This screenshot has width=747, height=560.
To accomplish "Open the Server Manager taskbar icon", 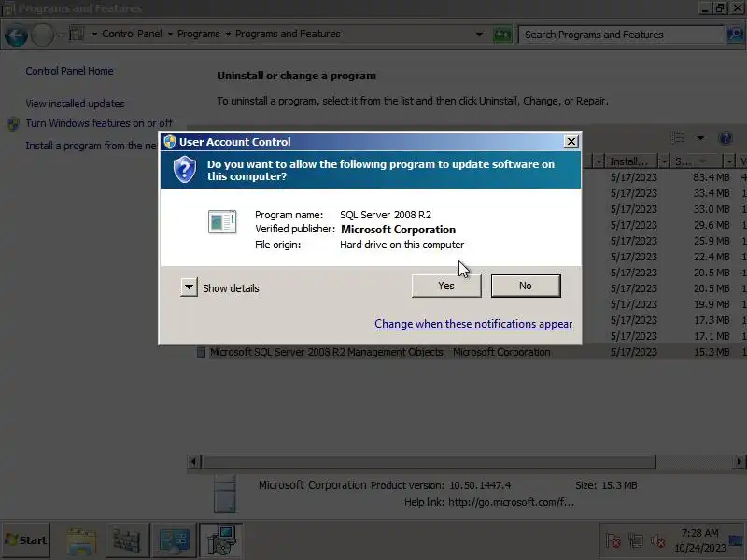I will tap(174, 541).
